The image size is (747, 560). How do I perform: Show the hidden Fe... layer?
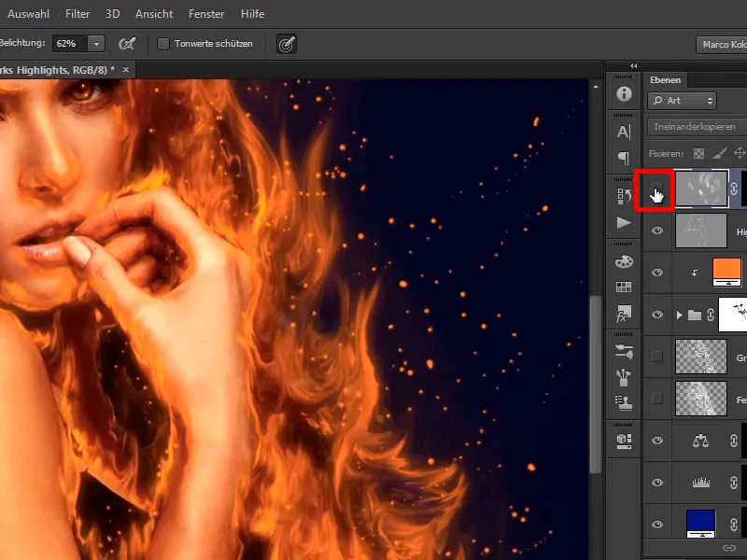[657, 399]
